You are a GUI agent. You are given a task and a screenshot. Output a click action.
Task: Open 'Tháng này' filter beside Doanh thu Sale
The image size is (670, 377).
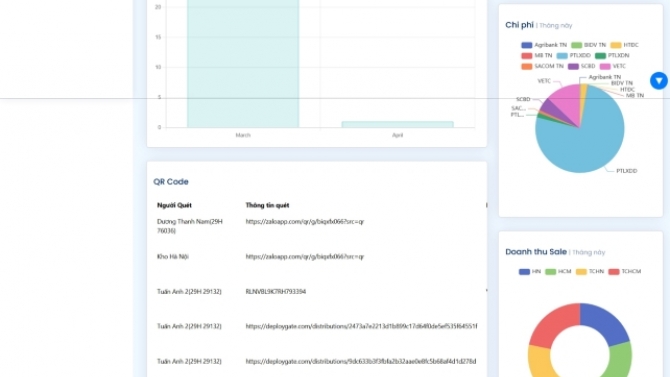588,253
